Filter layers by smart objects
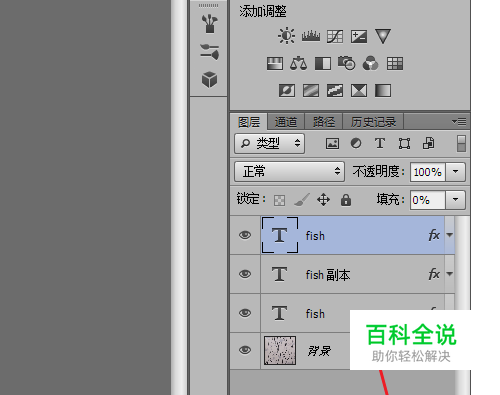The width and height of the screenshot is (500, 395). (x=428, y=143)
